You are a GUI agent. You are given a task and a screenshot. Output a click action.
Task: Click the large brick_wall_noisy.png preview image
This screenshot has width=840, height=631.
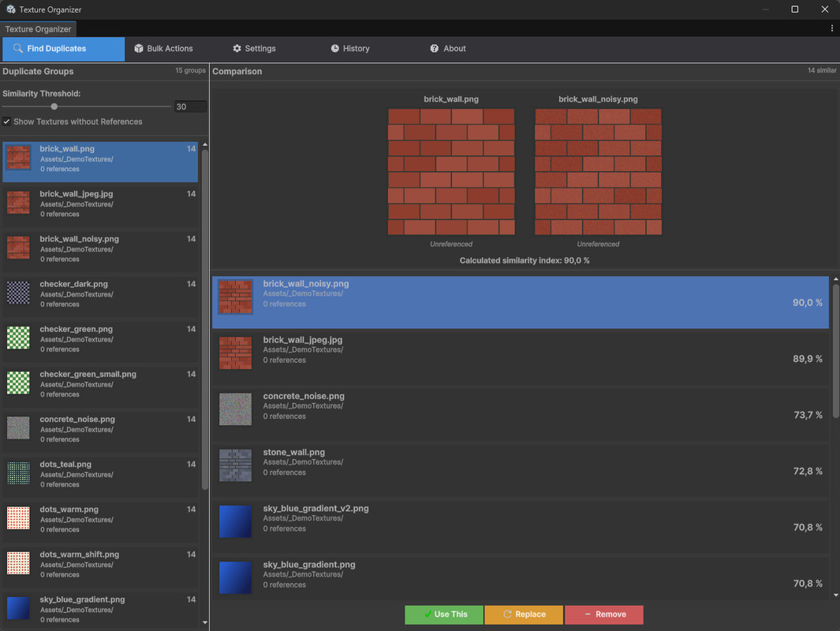598,172
